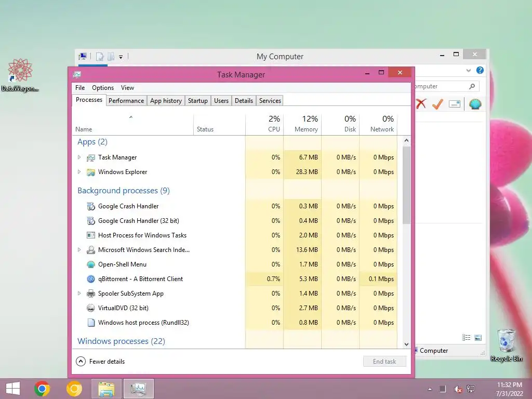532x399 pixels.
Task: Sort processes by Name column
Action: tap(132, 124)
